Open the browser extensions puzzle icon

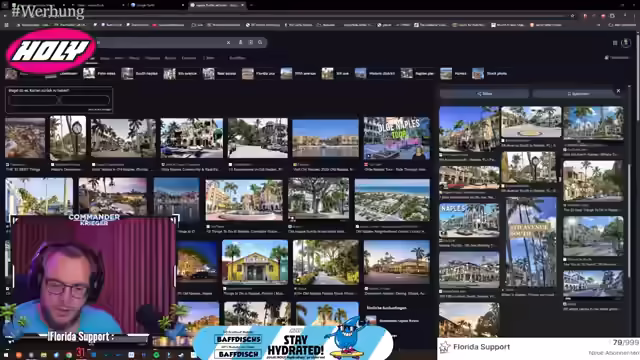pos(612,16)
